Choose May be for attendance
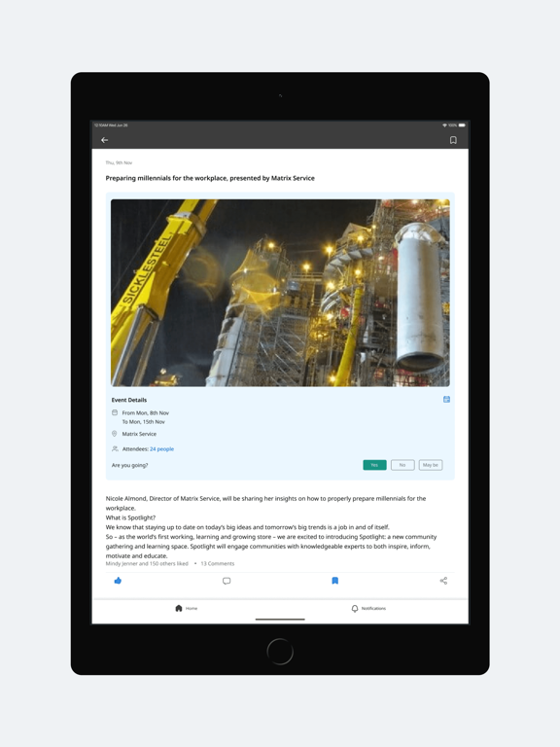 pyautogui.click(x=431, y=465)
